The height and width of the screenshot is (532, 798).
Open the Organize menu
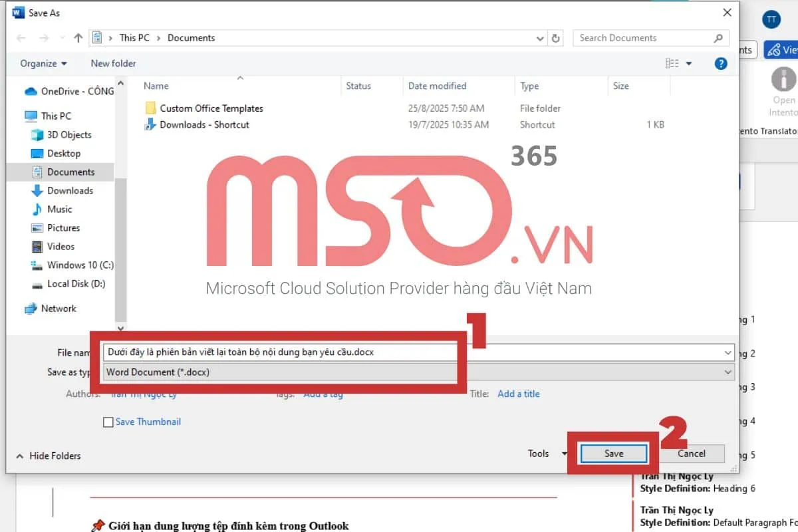click(x=43, y=64)
